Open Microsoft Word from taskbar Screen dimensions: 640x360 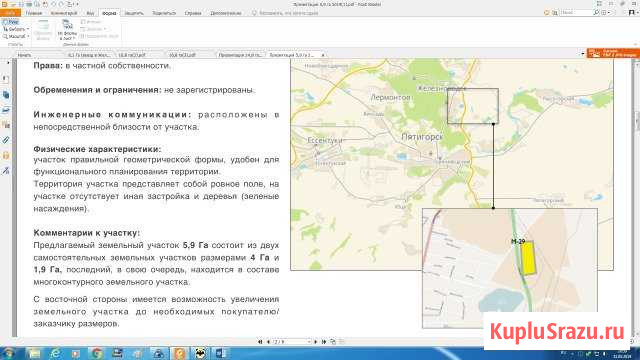pyautogui.click(x=221, y=353)
